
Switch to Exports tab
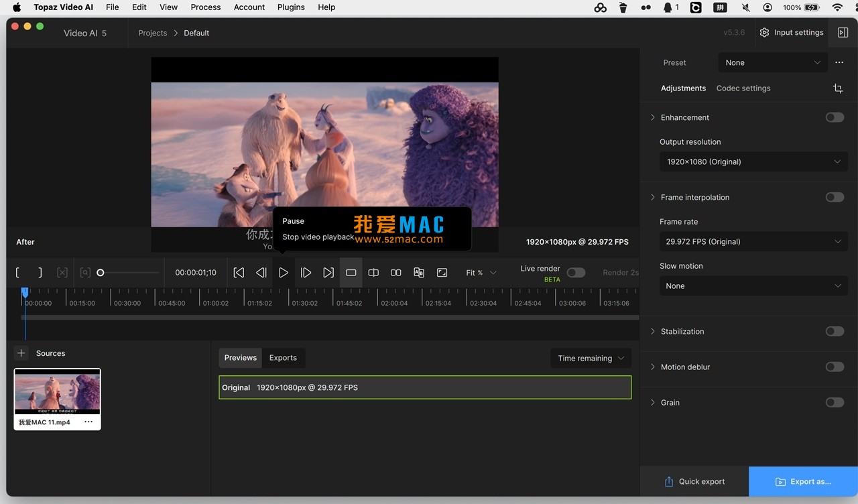click(x=283, y=358)
